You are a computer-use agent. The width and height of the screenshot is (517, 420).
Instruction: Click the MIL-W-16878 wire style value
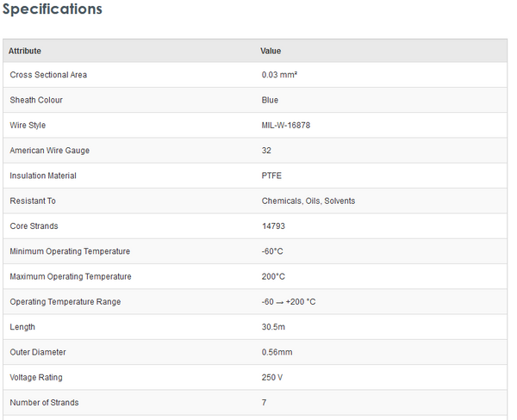(286, 126)
